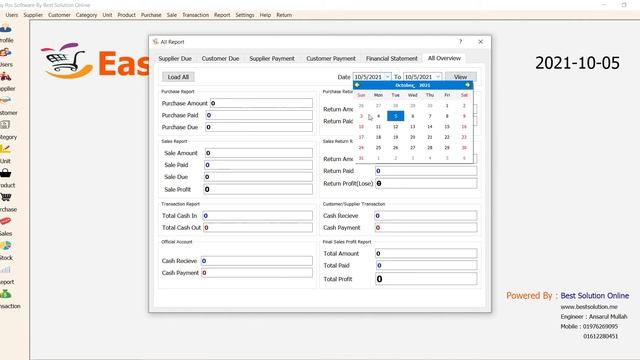Click the Total Profit field
The height and width of the screenshot is (360, 640).
(426, 279)
